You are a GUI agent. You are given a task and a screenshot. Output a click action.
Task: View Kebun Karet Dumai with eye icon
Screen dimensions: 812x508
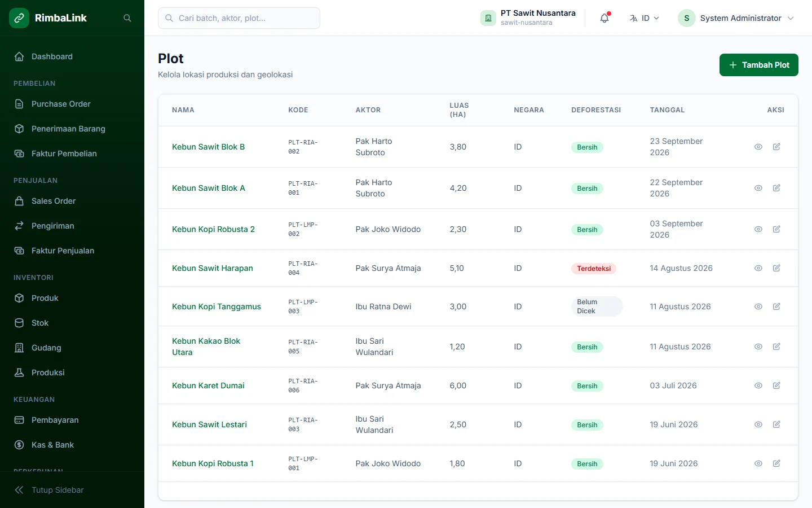click(758, 386)
